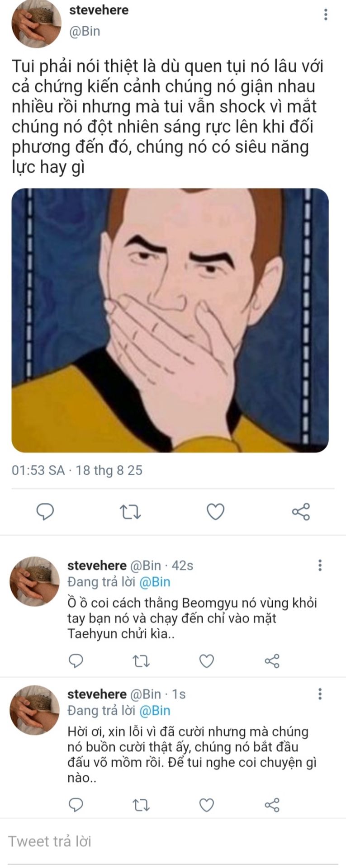
Task: Like the 'Hời ơi' reply tweet
Action: [x=207, y=805]
